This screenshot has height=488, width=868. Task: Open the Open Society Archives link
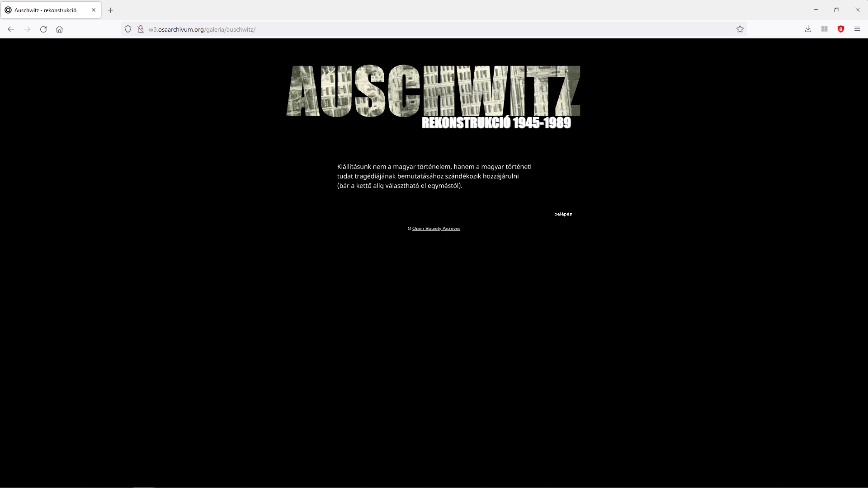436,229
